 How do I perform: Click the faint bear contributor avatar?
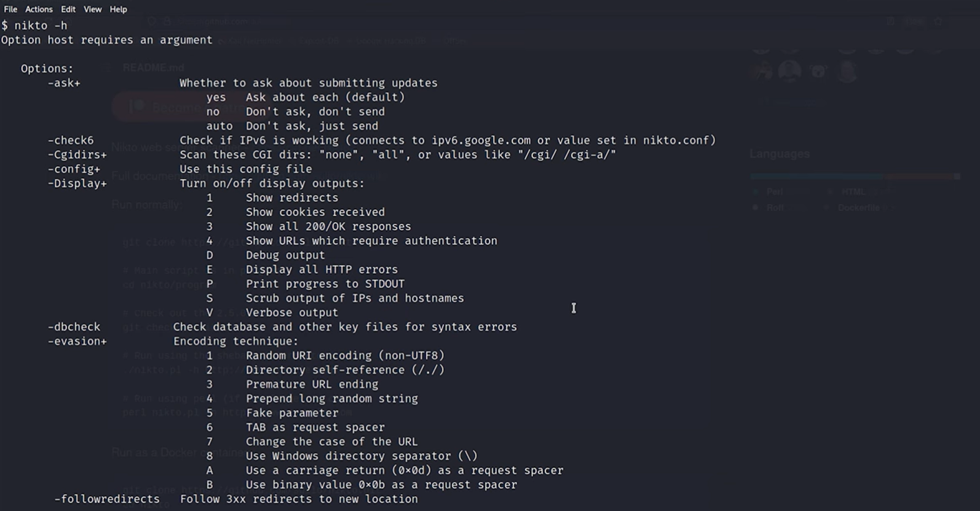tap(818, 71)
